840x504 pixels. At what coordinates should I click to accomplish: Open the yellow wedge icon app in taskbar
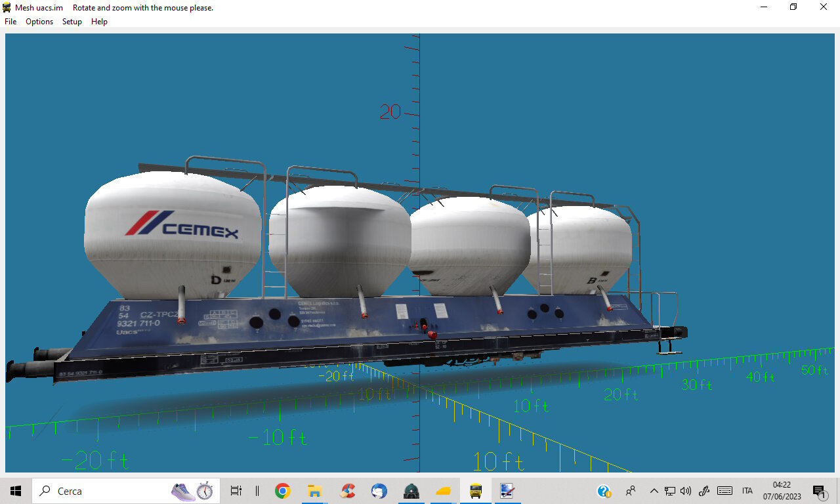click(x=444, y=491)
